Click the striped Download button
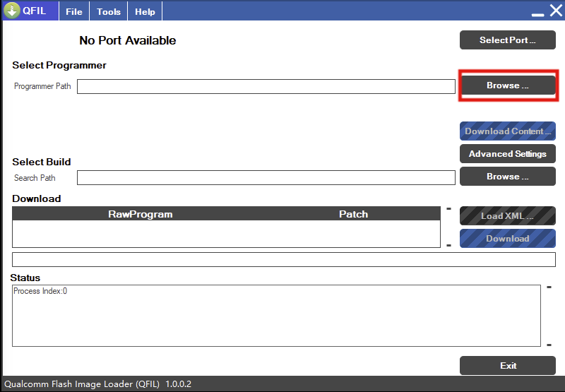The height and width of the screenshot is (392, 565). click(507, 239)
